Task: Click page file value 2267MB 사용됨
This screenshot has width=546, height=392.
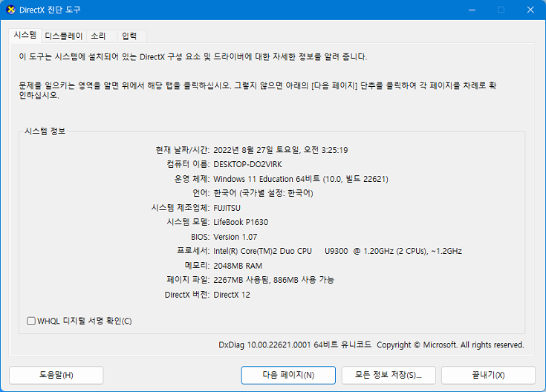Action: coord(241,280)
